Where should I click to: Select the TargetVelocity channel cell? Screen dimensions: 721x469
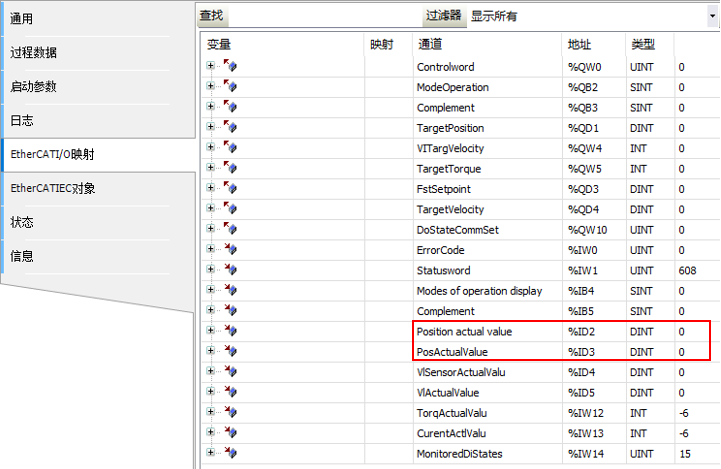point(487,210)
